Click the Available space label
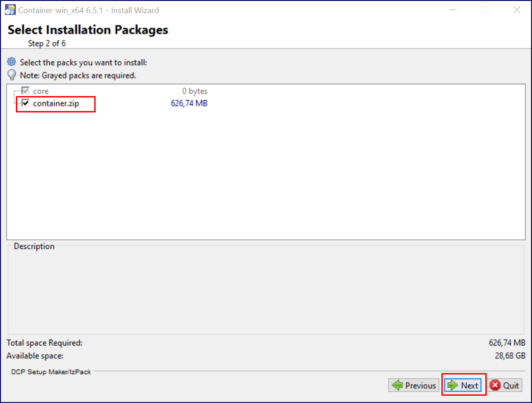Screen dimensions: 532x403 [35, 356]
